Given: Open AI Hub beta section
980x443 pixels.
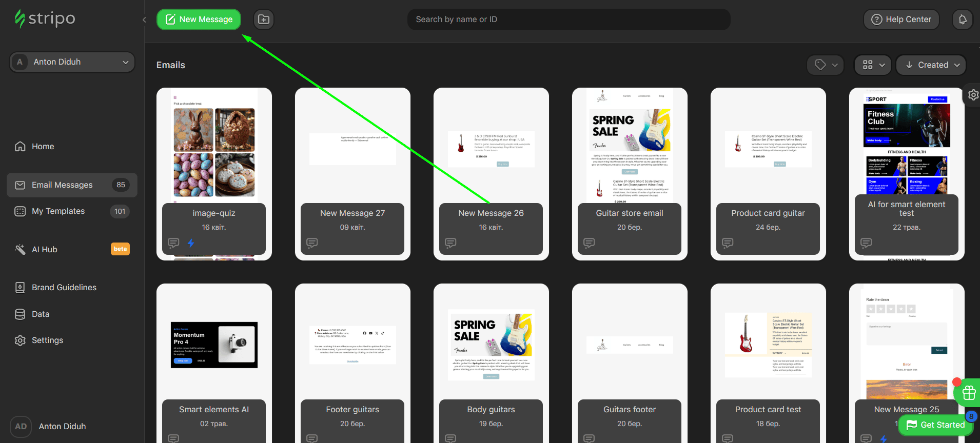Looking at the screenshot, I should pyautogui.click(x=45, y=250).
